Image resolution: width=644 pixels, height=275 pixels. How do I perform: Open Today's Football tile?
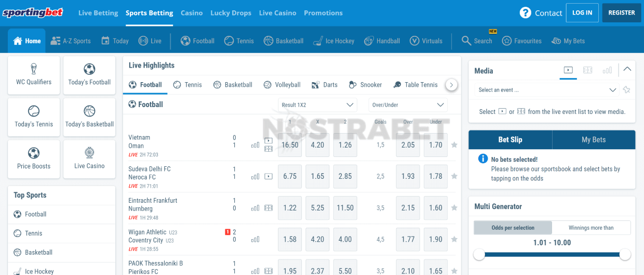point(89,75)
